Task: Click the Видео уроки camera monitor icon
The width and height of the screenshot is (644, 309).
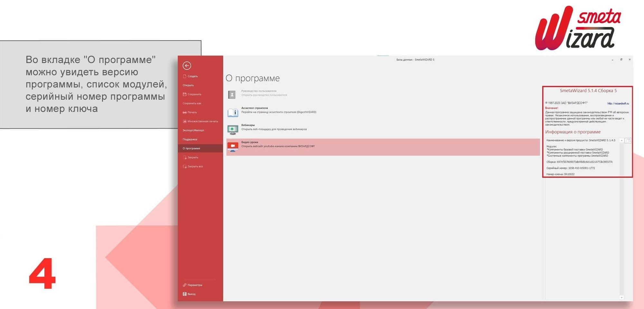Action: point(233,147)
